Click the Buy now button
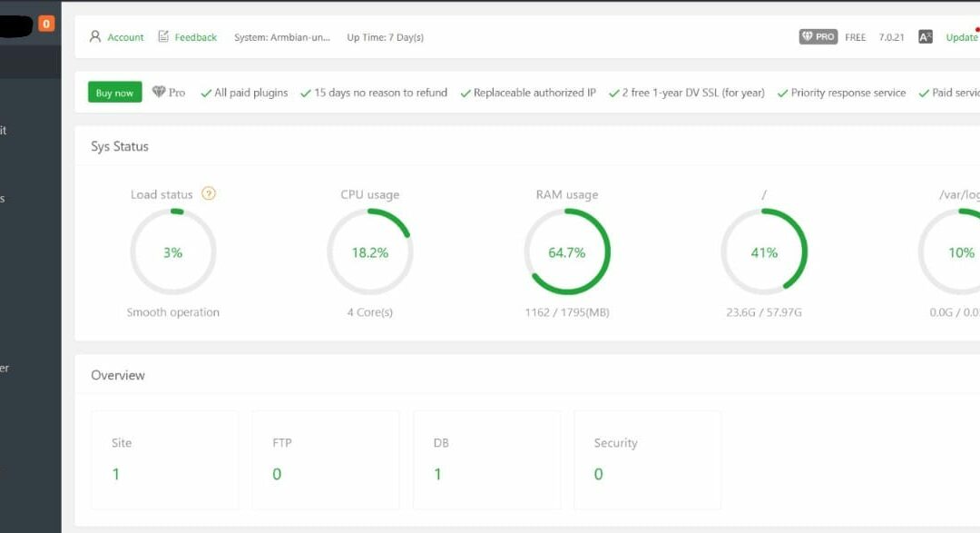 click(x=114, y=93)
